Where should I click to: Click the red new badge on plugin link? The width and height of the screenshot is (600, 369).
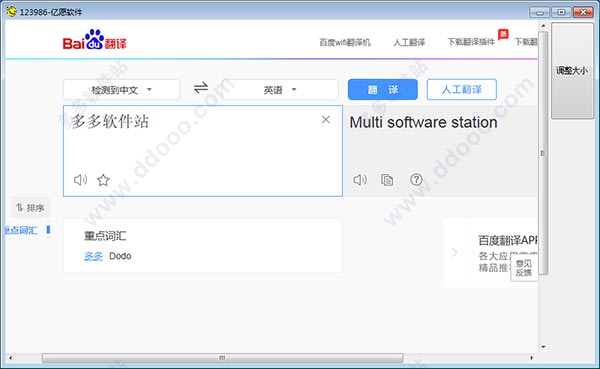pos(503,34)
